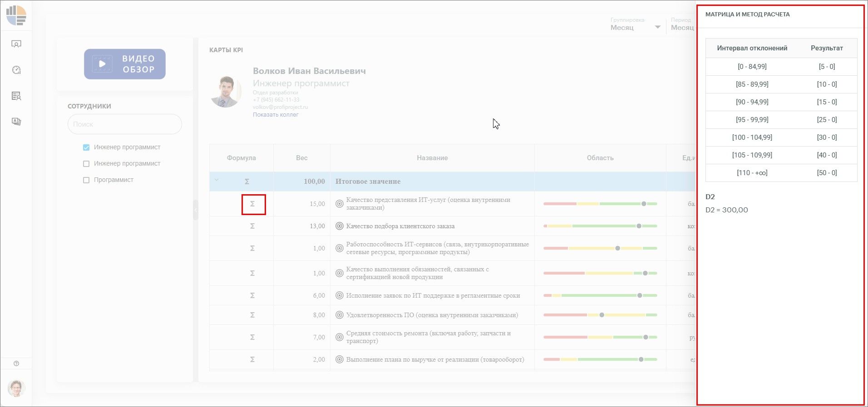Click the [50 - 0] result cell
The height and width of the screenshot is (407, 868).
(827, 173)
